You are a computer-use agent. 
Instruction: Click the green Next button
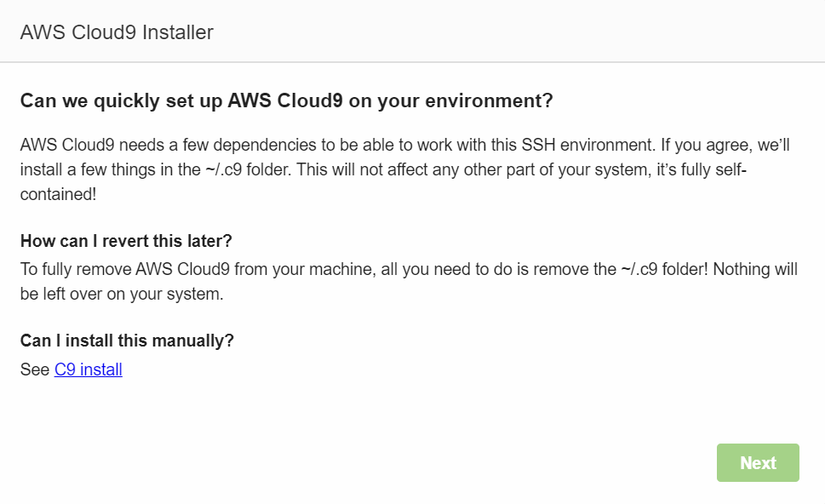pyautogui.click(x=758, y=463)
